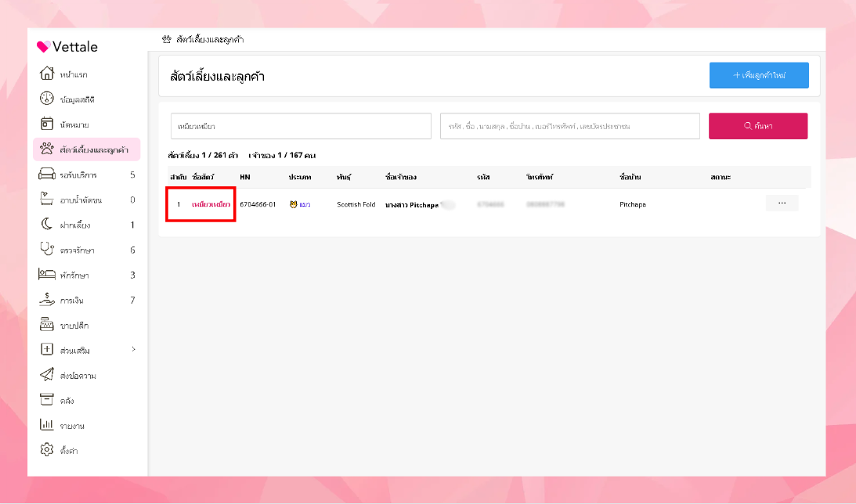Open the stethoscope examination icon
Viewport: 856px width, 504px height.
coord(47,249)
